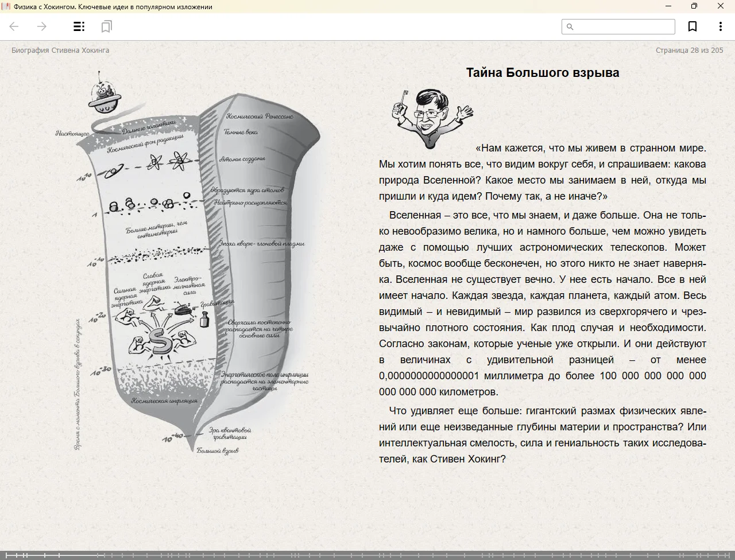The width and height of the screenshot is (735, 560).
Task: Click the diagram label "Атомы созданы"
Action: pyautogui.click(x=242, y=159)
